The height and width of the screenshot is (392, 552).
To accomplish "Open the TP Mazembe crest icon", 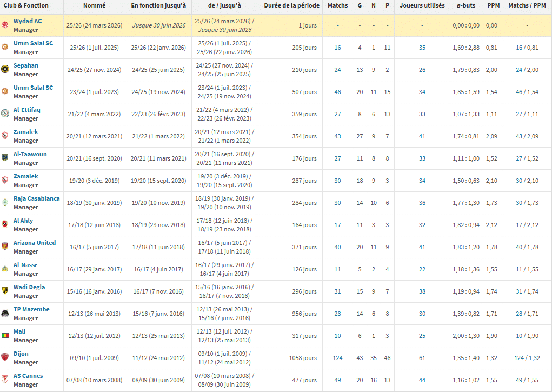I will (5, 313).
